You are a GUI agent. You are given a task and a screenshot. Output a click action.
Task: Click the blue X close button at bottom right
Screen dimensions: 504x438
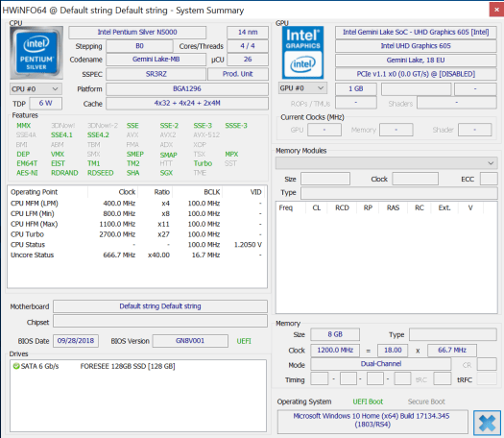487,424
